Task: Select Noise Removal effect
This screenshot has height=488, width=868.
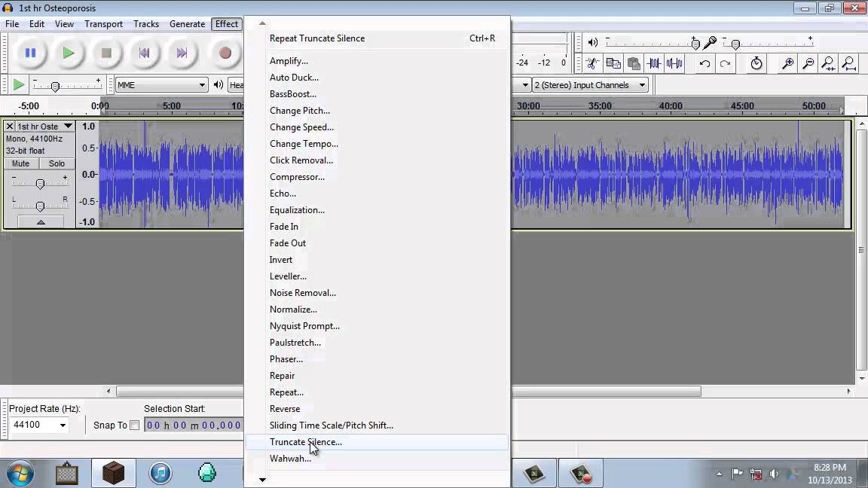Action: pos(377,293)
